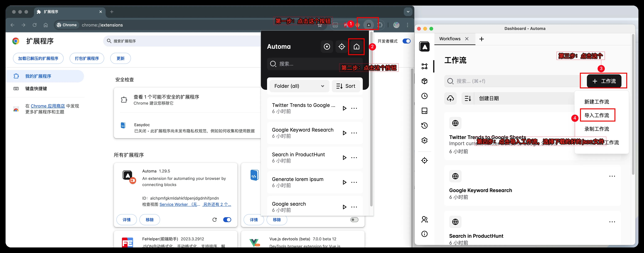Run the Google Keyword Research workflow

[x=344, y=133]
